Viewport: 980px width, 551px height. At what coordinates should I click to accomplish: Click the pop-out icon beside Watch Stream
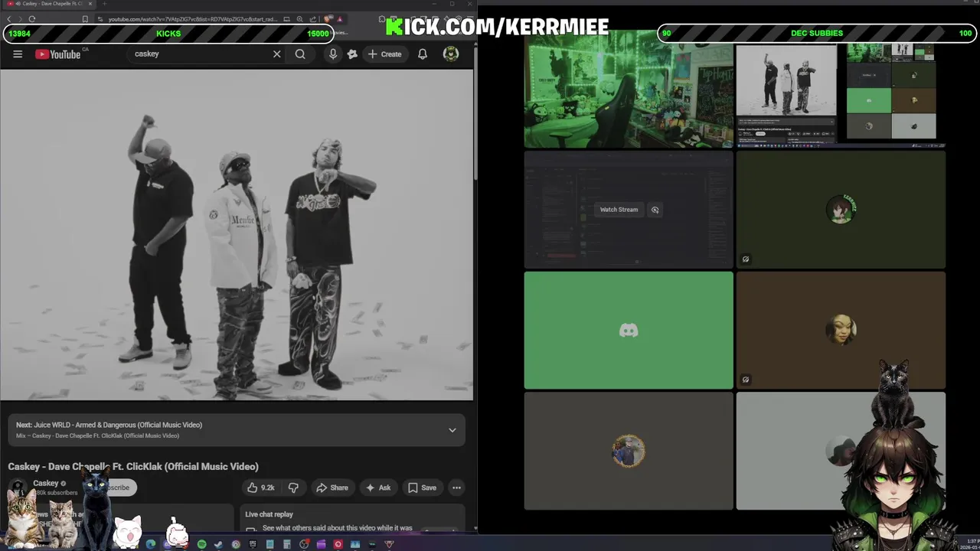(x=655, y=210)
